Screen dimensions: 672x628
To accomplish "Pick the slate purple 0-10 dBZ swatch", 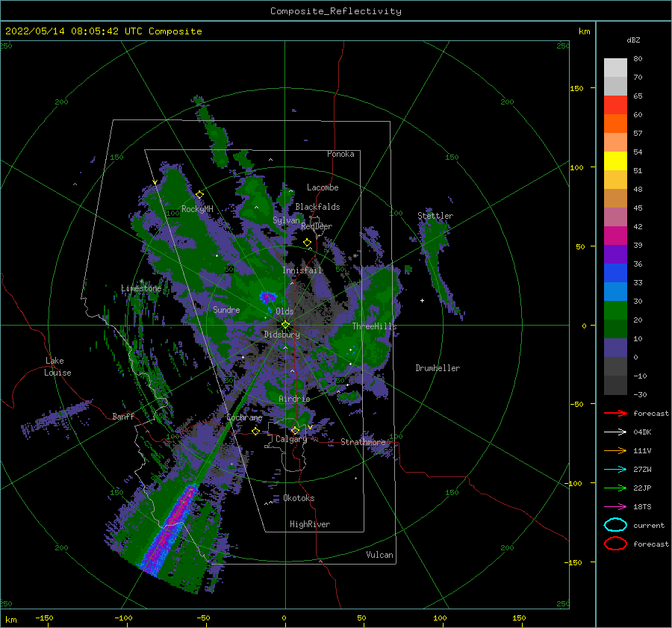I will click(x=615, y=348).
